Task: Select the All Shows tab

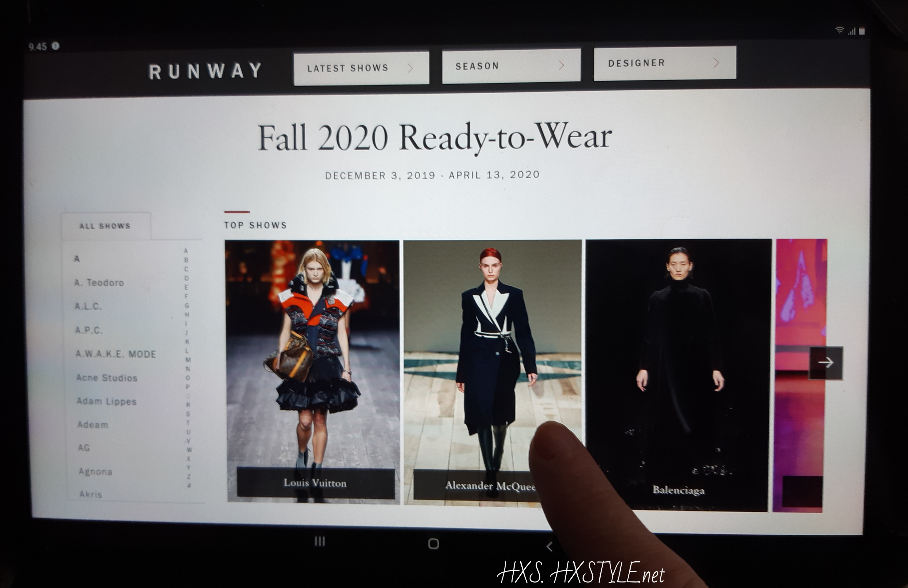Action: pyautogui.click(x=106, y=226)
